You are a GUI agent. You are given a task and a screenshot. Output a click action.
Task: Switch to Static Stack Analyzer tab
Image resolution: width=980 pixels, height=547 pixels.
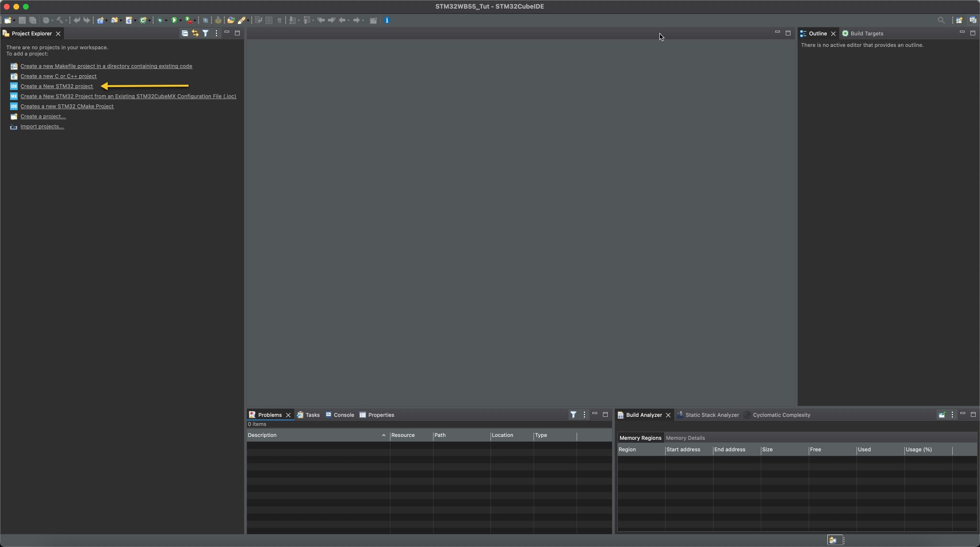click(712, 415)
